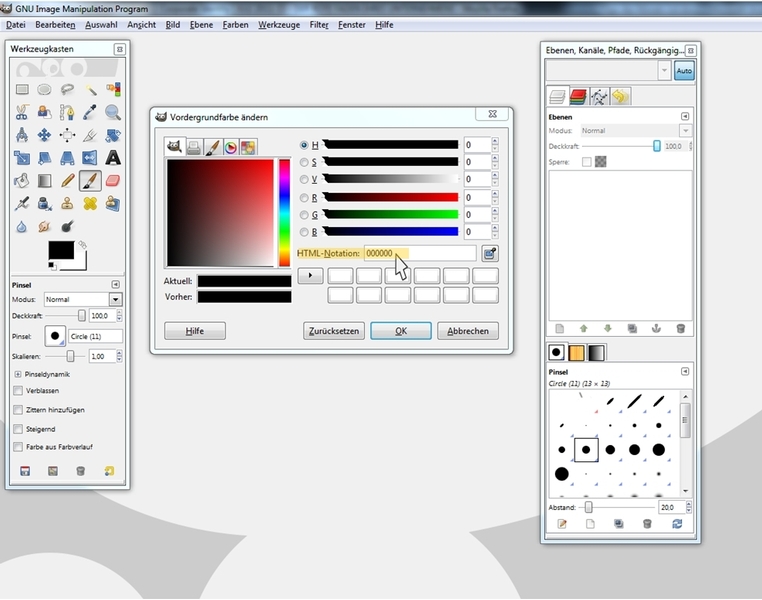Image resolution: width=762 pixels, height=600 pixels.
Task: Select the Paths tool in toolbox
Action: [x=67, y=112]
